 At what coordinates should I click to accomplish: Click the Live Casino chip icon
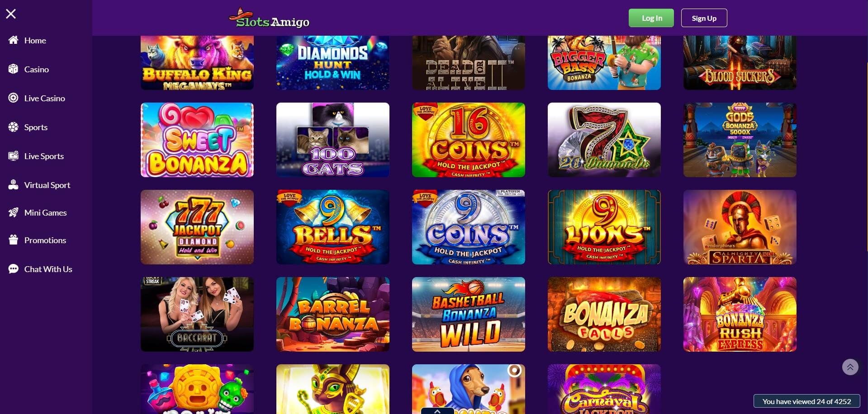pos(14,98)
